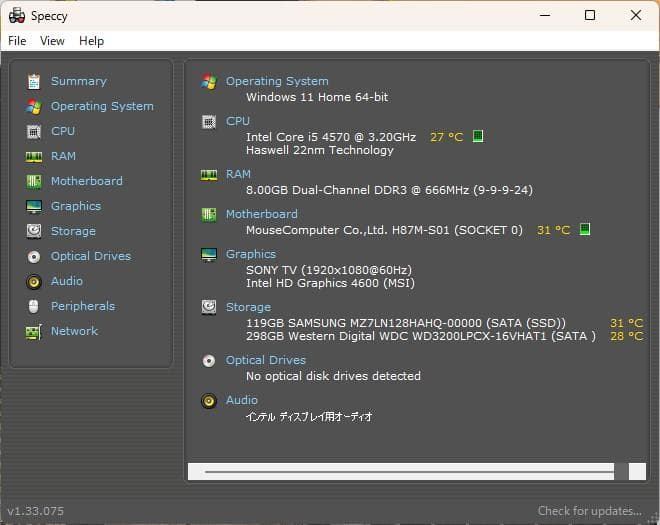The height and width of the screenshot is (525, 660).
Task: Click the 119GB SAMSUNG SSD entry
Action: [406, 323]
